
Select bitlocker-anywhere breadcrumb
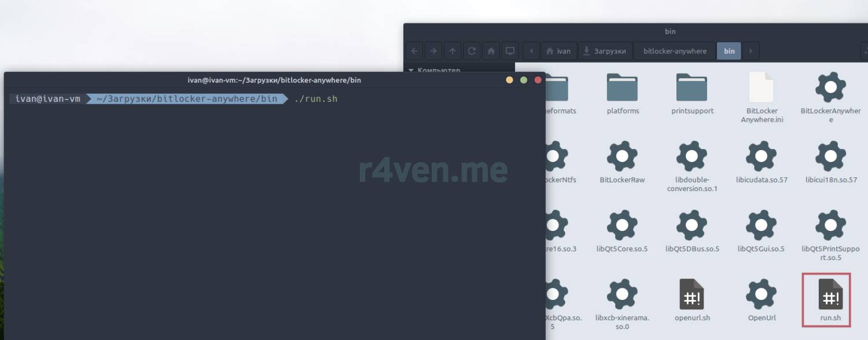point(675,51)
